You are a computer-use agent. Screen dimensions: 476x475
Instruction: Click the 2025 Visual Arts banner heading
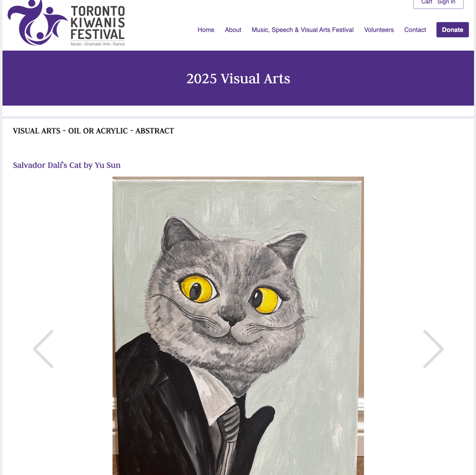click(x=238, y=79)
